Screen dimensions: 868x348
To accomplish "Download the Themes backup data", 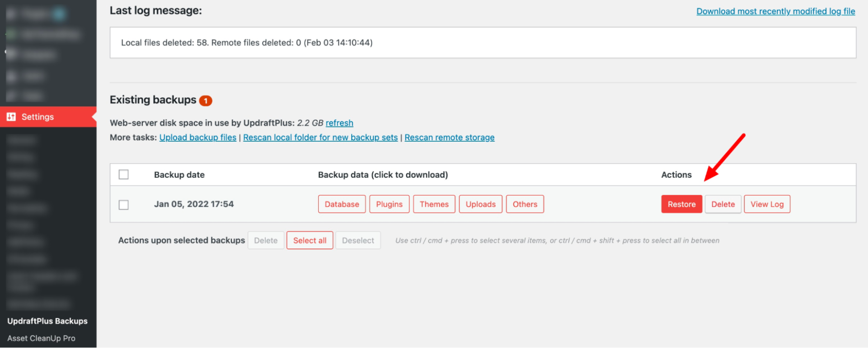I will click(434, 204).
